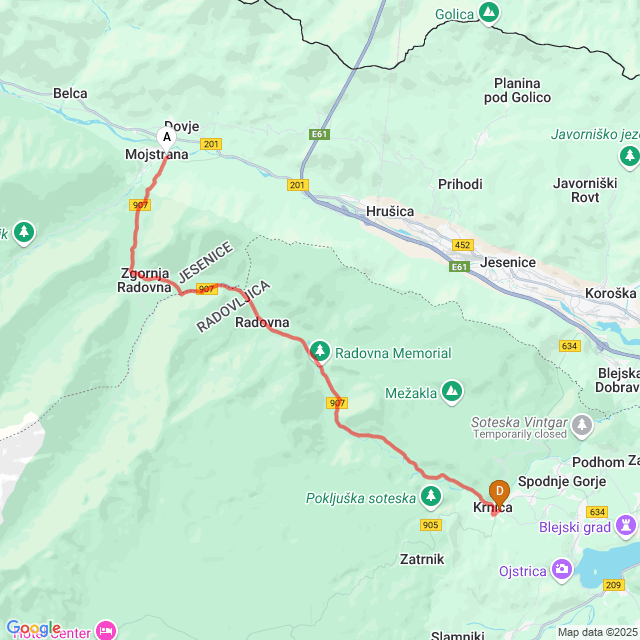640x640 pixels.
Task: Select the Jesenice town label
Action: 508,262
